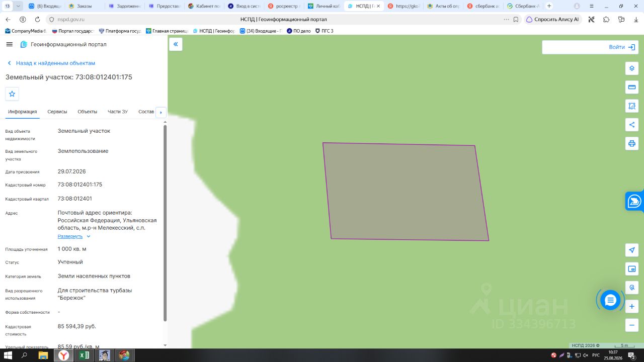Select the ruler measurement tool
Image resolution: width=644 pixels, height=362 pixels.
click(x=632, y=87)
